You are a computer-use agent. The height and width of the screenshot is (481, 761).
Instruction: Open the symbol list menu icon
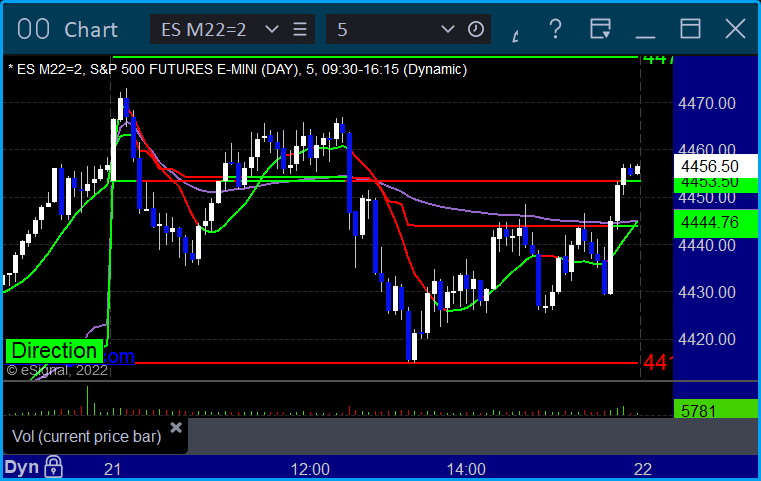300,30
